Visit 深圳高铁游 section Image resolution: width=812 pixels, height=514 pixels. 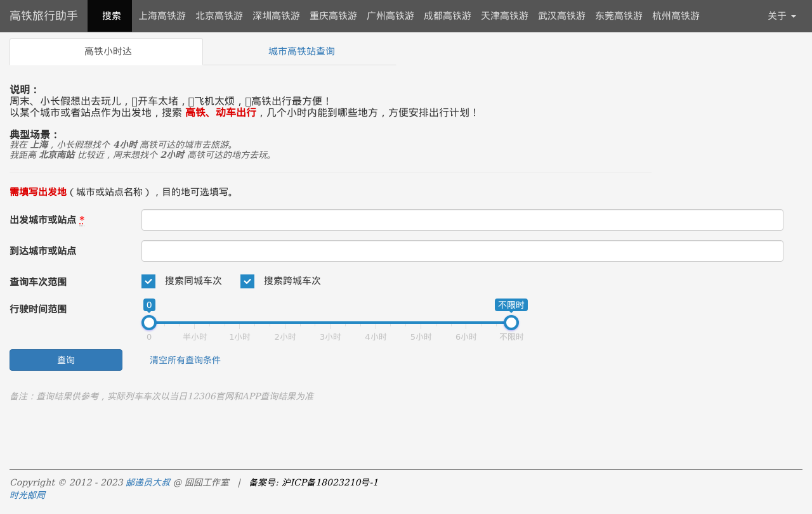coord(275,15)
